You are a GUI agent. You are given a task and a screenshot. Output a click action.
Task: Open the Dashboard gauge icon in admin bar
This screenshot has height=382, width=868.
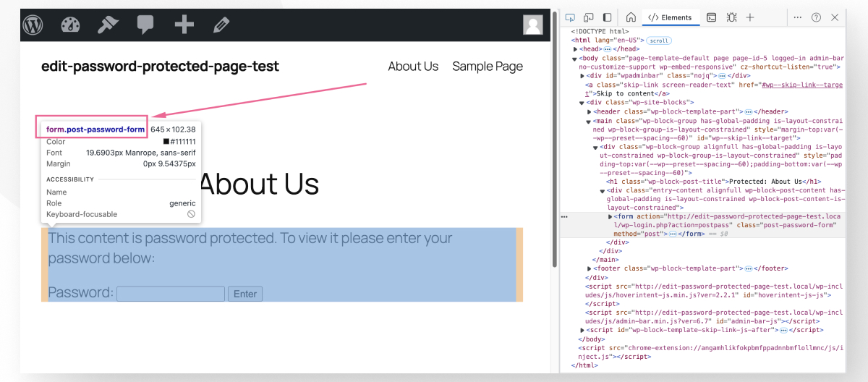(x=70, y=25)
